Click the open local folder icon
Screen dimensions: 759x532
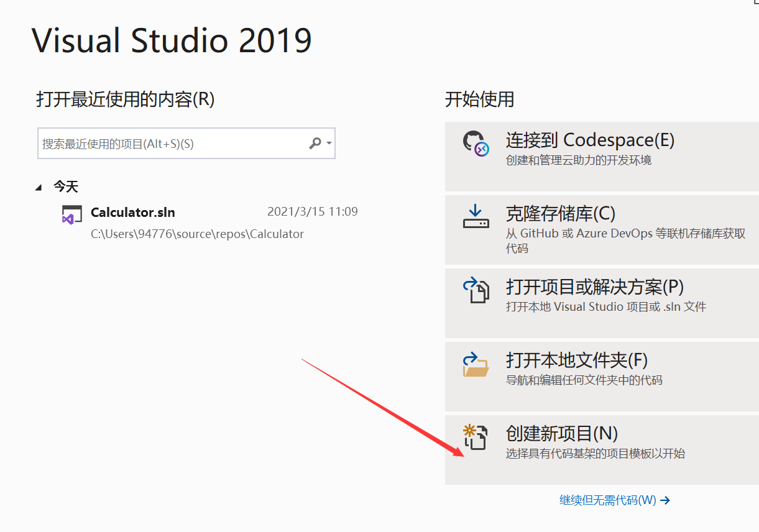pos(476,364)
